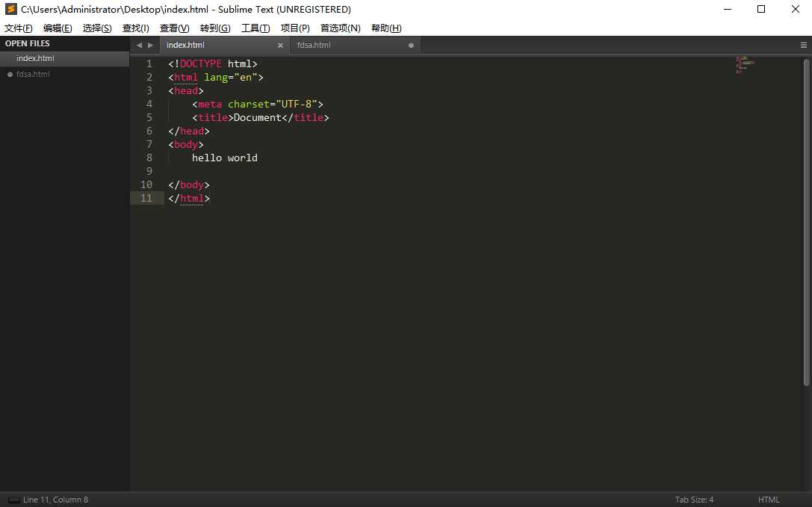
Task: Go to previous tab with left arrow
Action: click(139, 45)
